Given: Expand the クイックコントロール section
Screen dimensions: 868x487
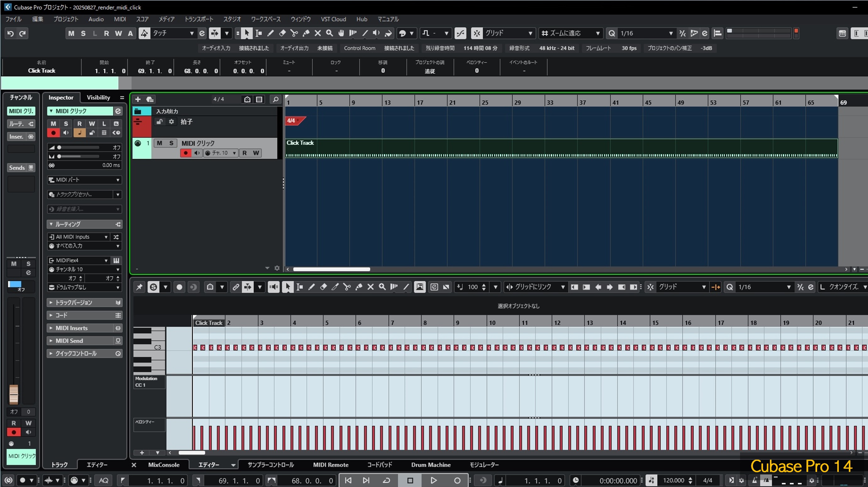Looking at the screenshot, I should pyautogui.click(x=84, y=353).
